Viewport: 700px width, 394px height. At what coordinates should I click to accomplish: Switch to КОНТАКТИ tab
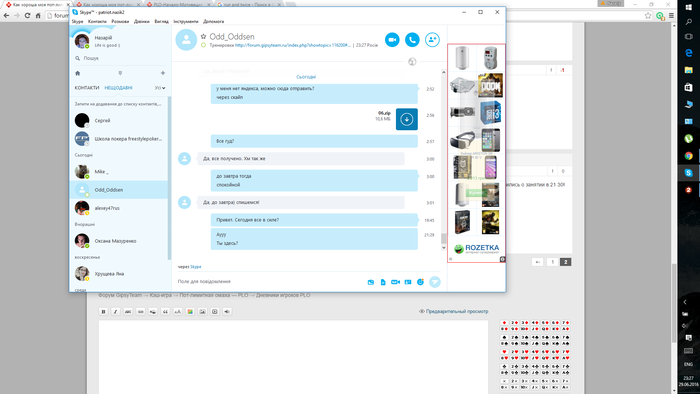coord(87,88)
